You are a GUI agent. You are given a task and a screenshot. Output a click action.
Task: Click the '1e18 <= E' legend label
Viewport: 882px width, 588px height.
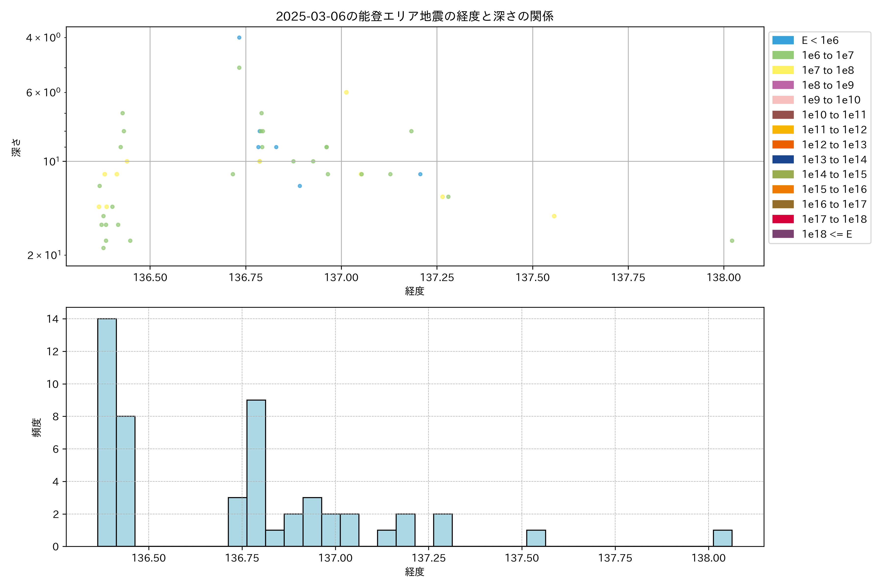coord(827,234)
